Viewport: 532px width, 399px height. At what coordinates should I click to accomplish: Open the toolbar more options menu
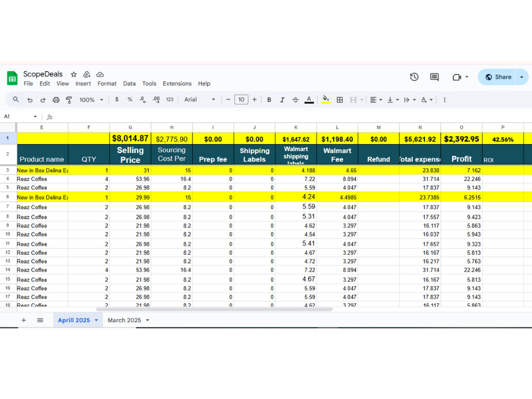click(x=444, y=100)
